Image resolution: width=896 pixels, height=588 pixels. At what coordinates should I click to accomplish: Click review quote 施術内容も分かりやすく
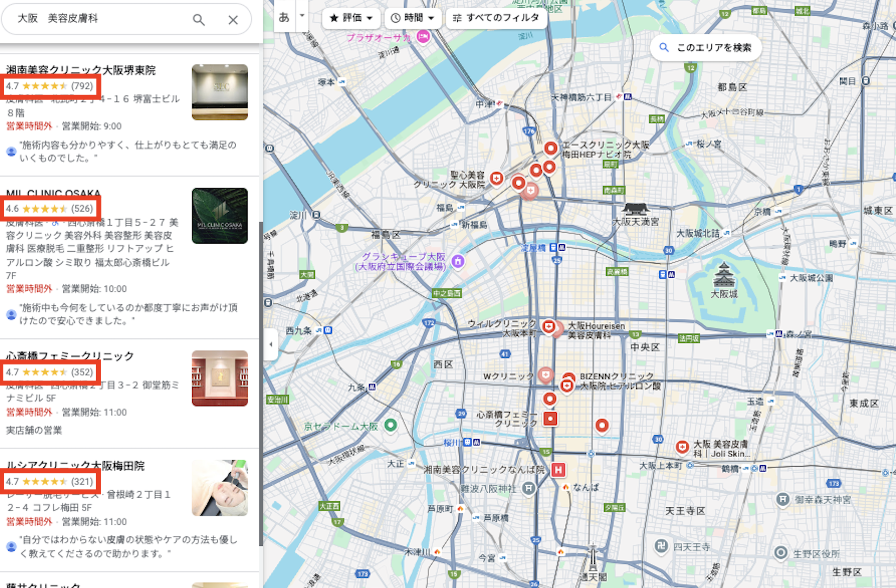click(x=128, y=152)
